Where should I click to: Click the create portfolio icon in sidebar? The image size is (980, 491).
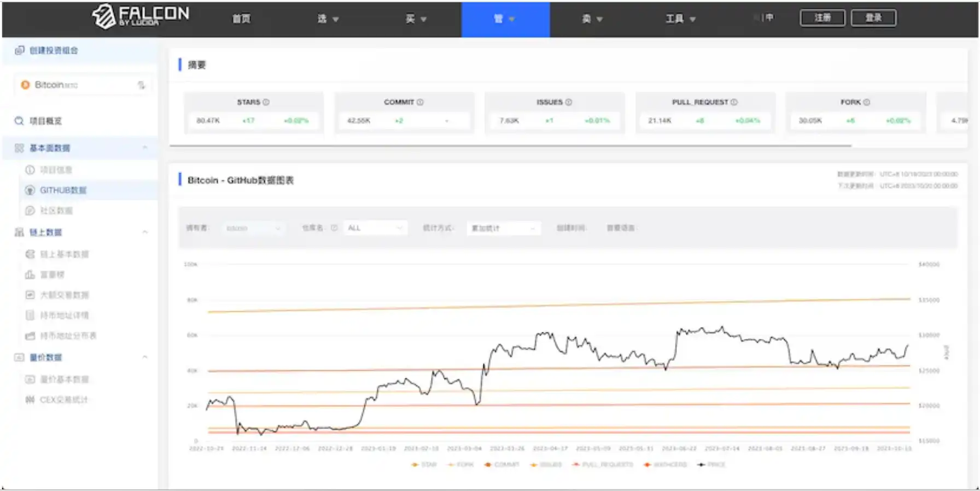(20, 50)
